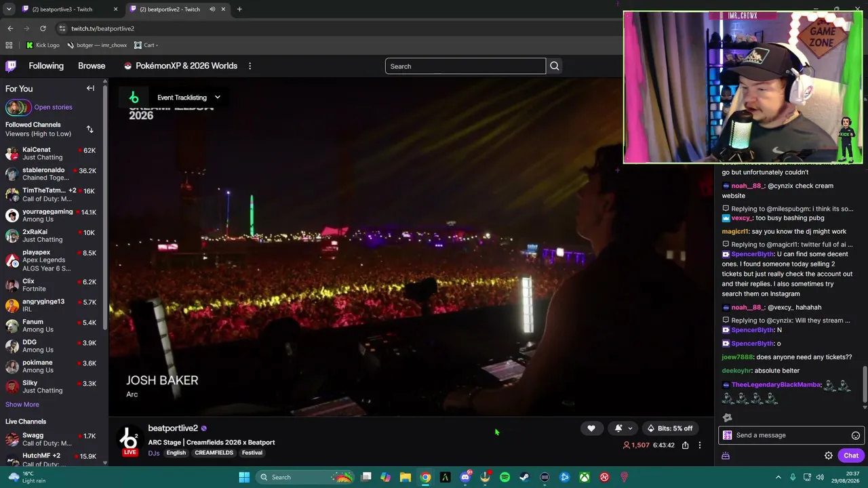Open pokimane channel in sidebar
Image resolution: width=868 pixels, height=488 pixels.
point(52,367)
